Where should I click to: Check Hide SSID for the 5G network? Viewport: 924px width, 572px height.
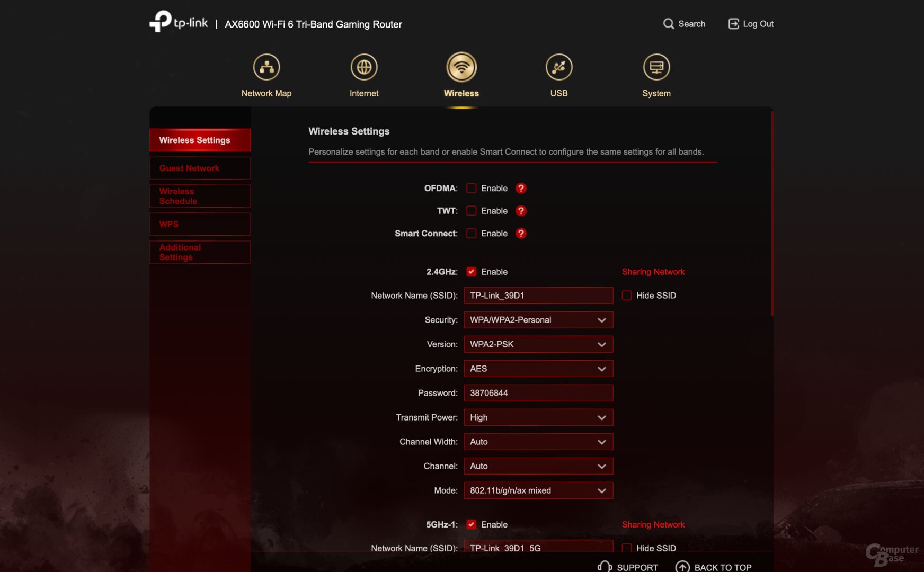(627, 548)
